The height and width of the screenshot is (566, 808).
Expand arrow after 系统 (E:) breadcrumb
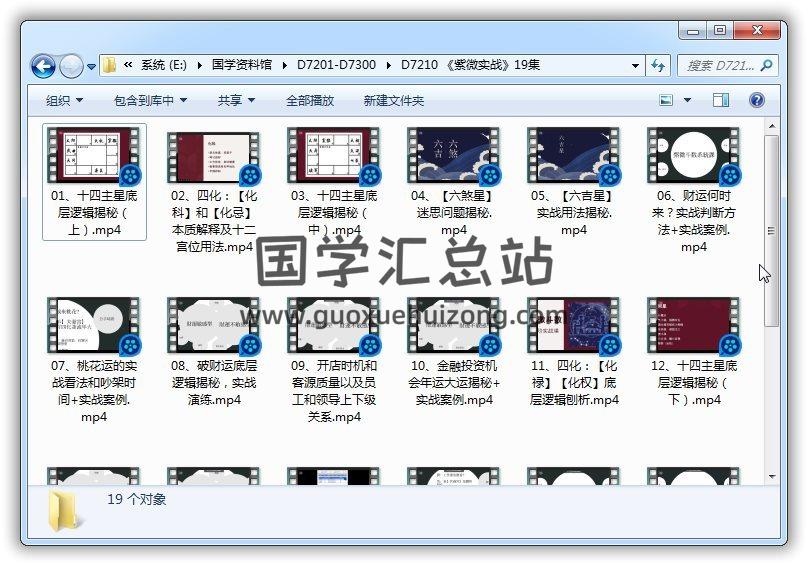pyautogui.click(x=199, y=65)
